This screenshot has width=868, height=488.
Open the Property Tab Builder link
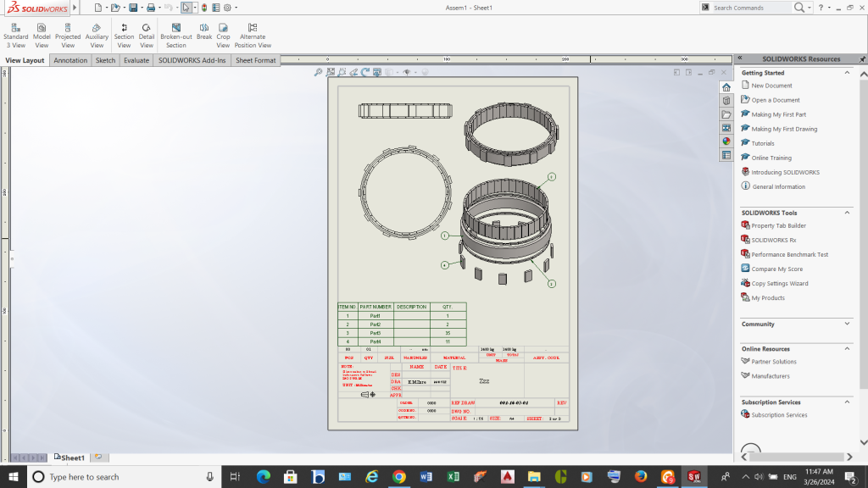778,225
